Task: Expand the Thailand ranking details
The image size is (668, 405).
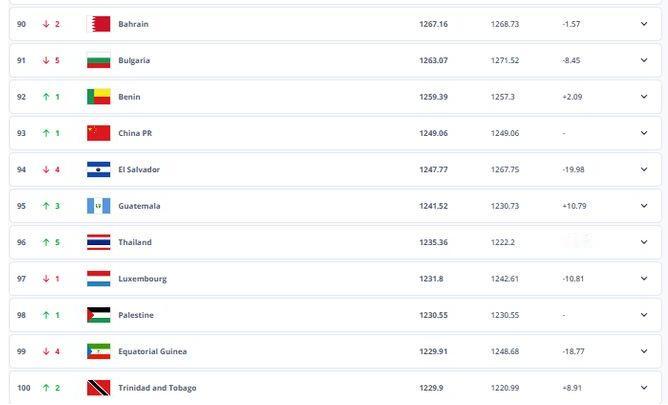Action: [x=644, y=242]
